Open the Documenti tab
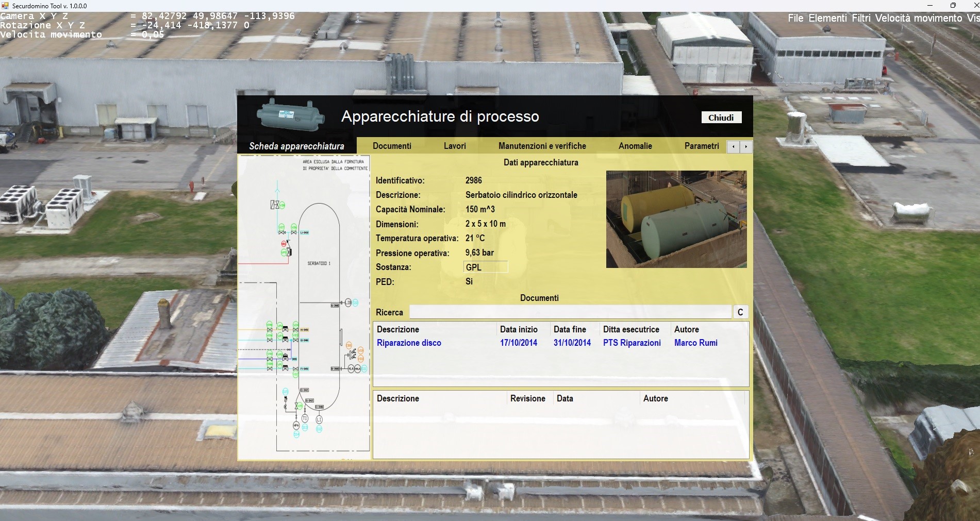980x521 pixels. [x=392, y=146]
